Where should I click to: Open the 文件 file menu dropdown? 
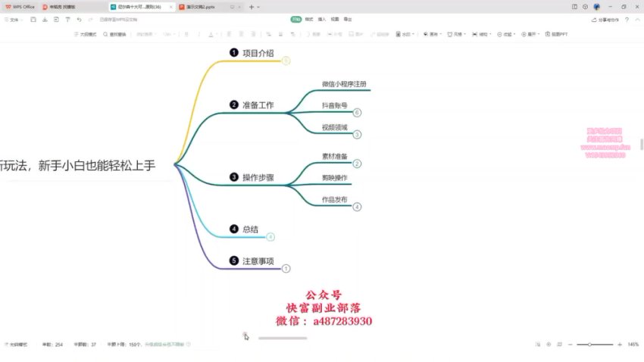pyautogui.click(x=15, y=20)
